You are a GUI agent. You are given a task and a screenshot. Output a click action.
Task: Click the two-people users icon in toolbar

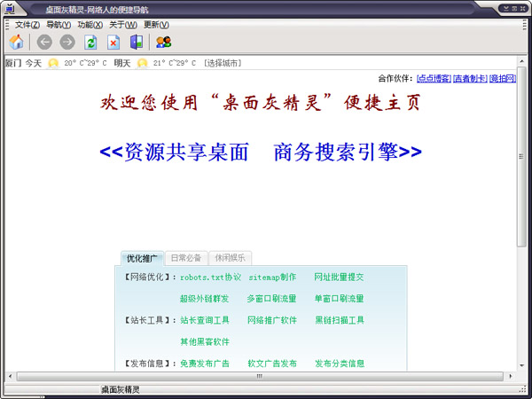coord(163,42)
